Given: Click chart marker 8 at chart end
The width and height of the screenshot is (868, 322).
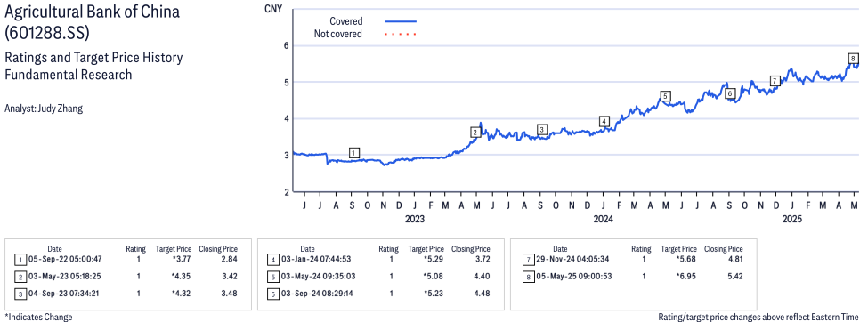Looking at the screenshot, I should [x=853, y=59].
